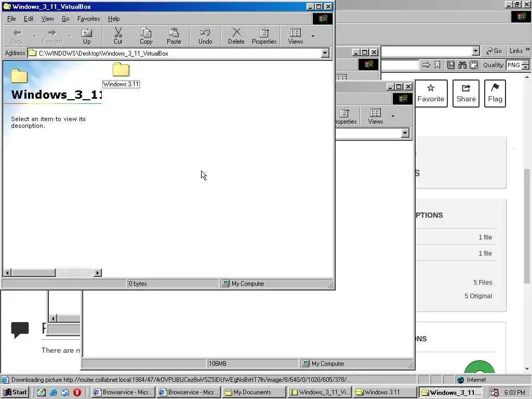Click the Forward toolbar button
532x399 pixels.
click(52, 36)
